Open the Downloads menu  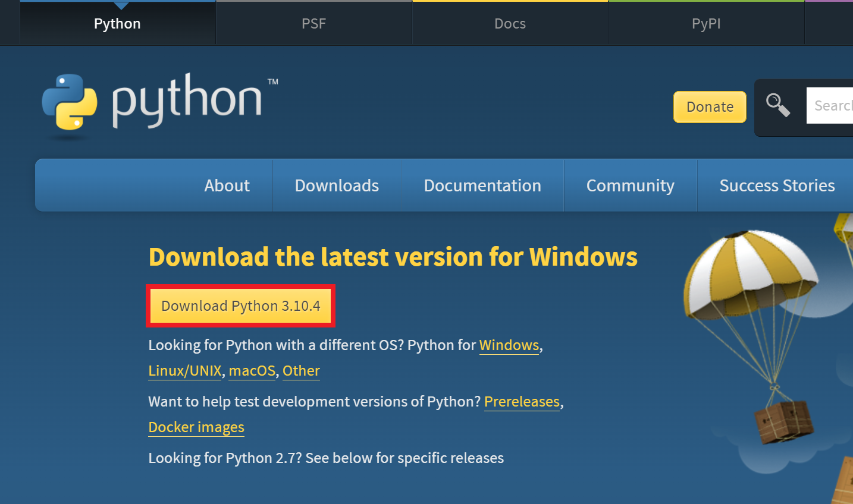(x=337, y=185)
